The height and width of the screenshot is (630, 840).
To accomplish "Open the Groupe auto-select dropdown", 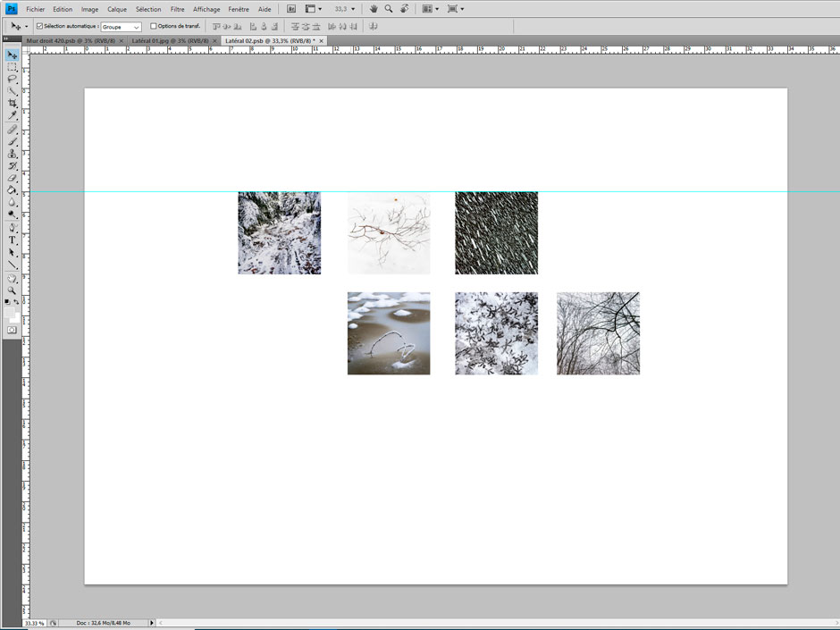I will [x=121, y=27].
